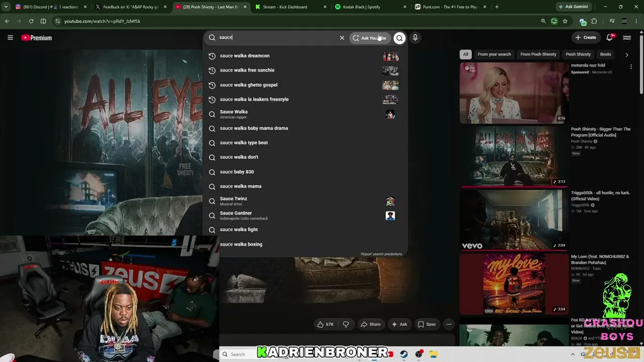Open 'all hustle, no luck' video thumbnail
Viewport: 644px width, 362px height.
[x=513, y=220]
